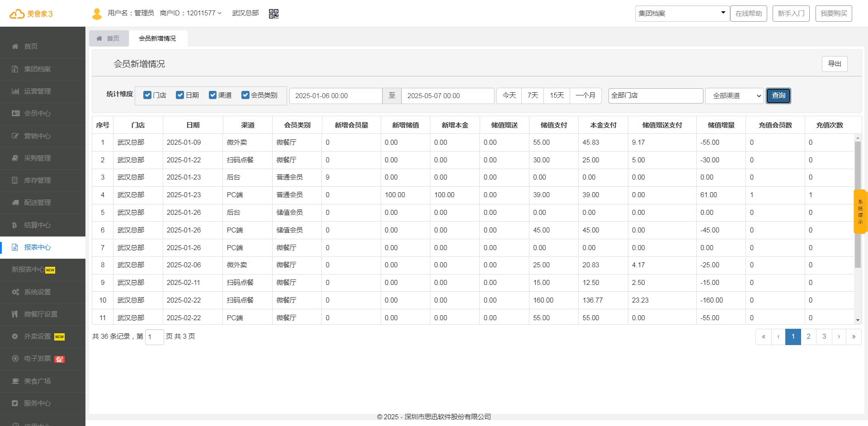Open the 集团档案 dropdown in header

[x=682, y=14]
